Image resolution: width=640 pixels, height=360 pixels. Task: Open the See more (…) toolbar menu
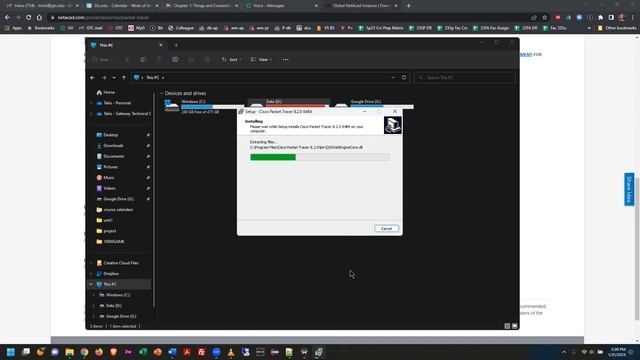(x=285, y=60)
